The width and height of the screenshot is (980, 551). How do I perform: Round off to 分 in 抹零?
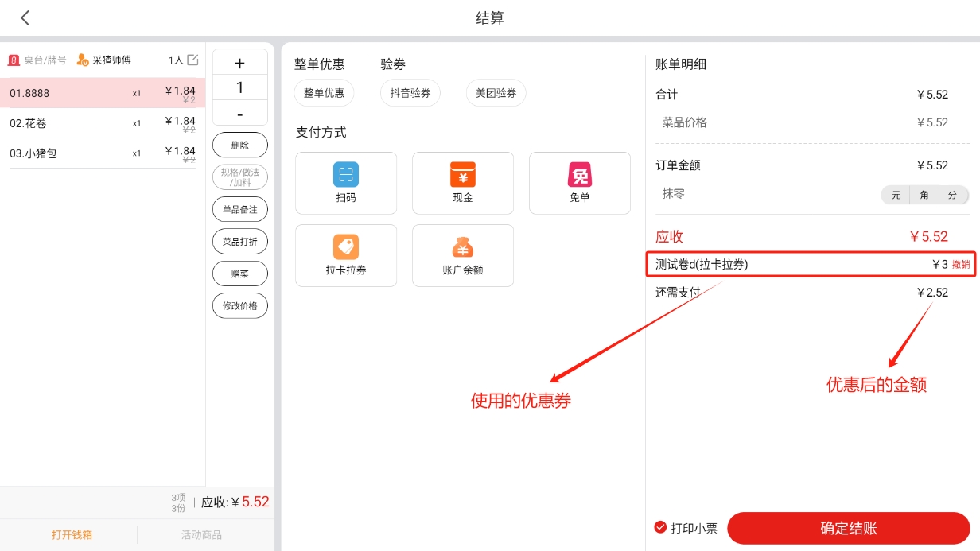[x=953, y=195]
